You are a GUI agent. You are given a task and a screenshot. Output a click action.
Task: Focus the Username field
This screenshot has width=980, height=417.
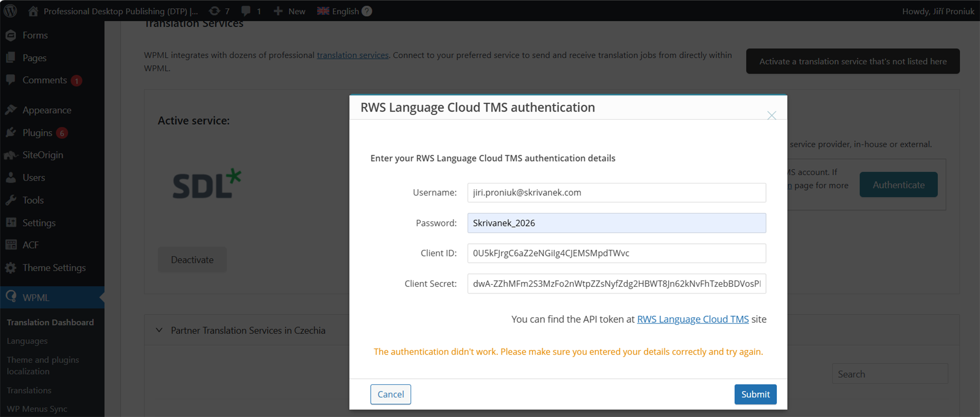tap(616, 193)
